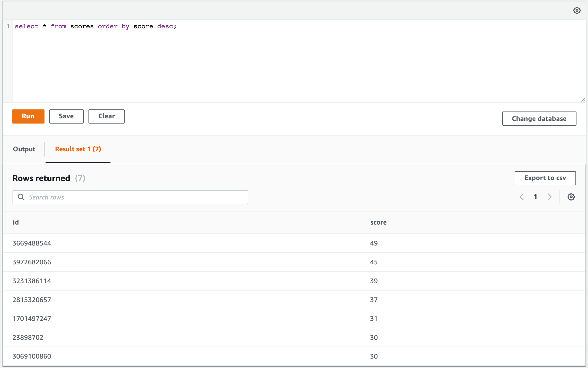Select row with id 23898702
The height and width of the screenshot is (368, 588).
pos(28,337)
